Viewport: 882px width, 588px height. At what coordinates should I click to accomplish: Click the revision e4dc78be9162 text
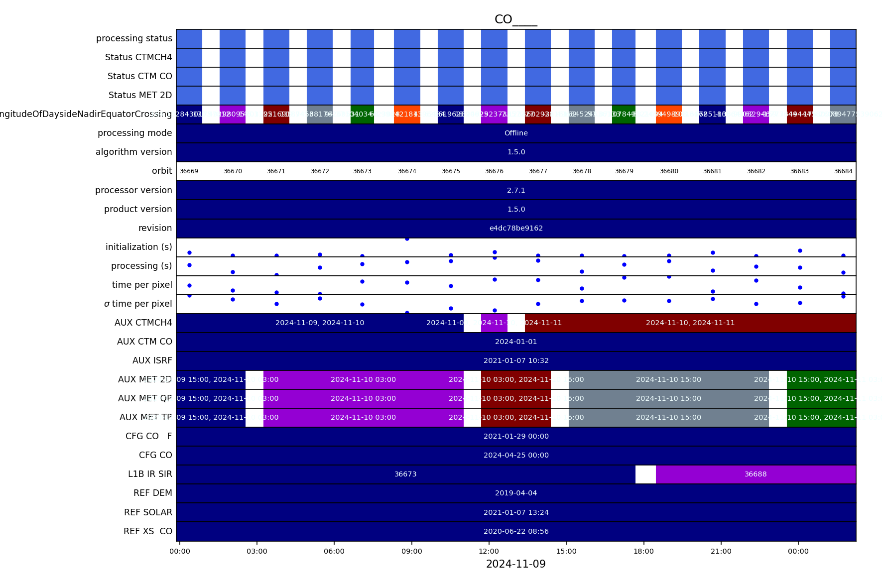[516, 229]
